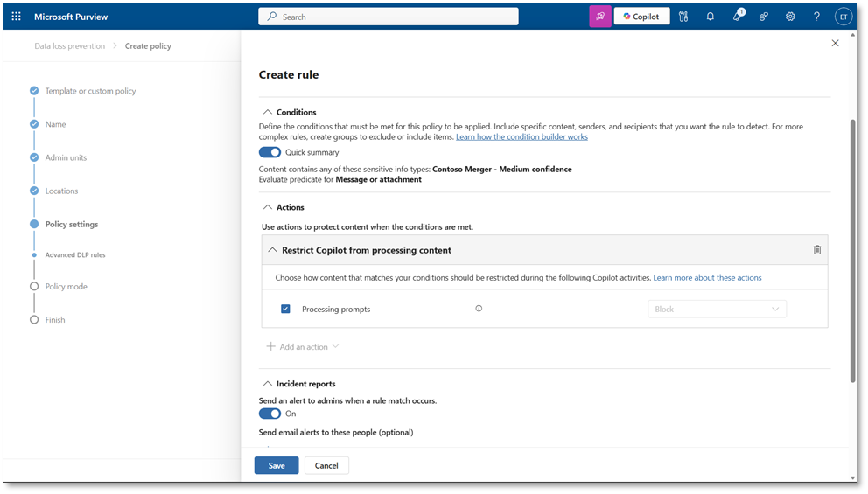This screenshot has width=868, height=494.
Task: Go to the Admin units step
Action: tap(66, 157)
